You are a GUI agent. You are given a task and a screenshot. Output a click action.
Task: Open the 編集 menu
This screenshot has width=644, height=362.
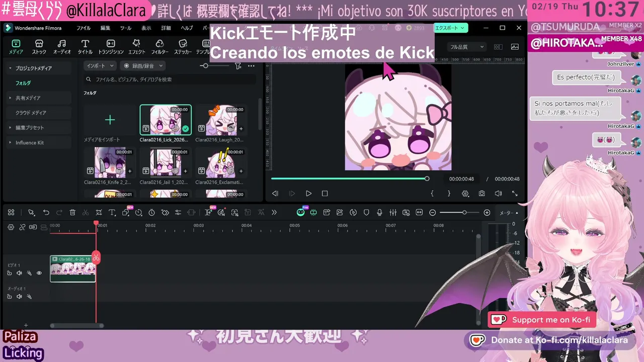(x=105, y=28)
